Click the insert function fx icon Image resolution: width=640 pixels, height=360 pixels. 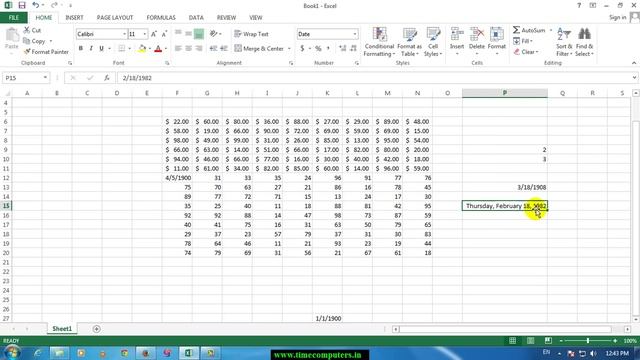point(107,78)
